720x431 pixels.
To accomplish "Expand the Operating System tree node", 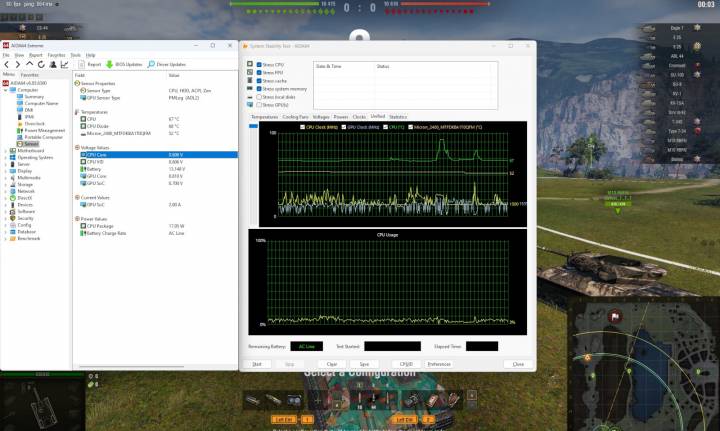I will [6, 157].
